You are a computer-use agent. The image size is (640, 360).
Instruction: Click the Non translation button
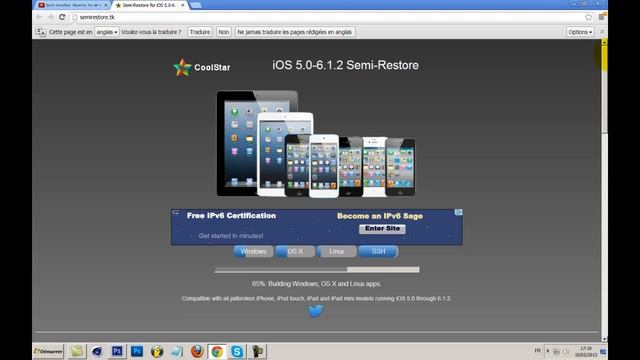point(224,32)
